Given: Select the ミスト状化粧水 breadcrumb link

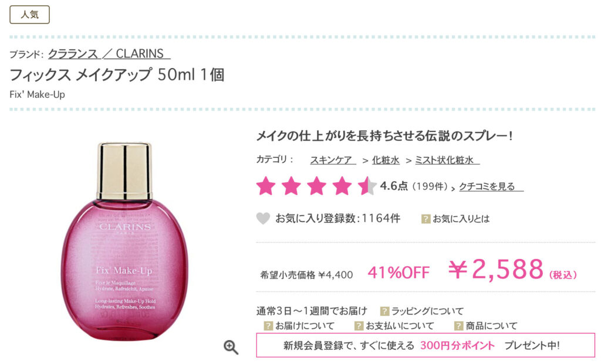Looking at the screenshot, I should click(x=447, y=160).
